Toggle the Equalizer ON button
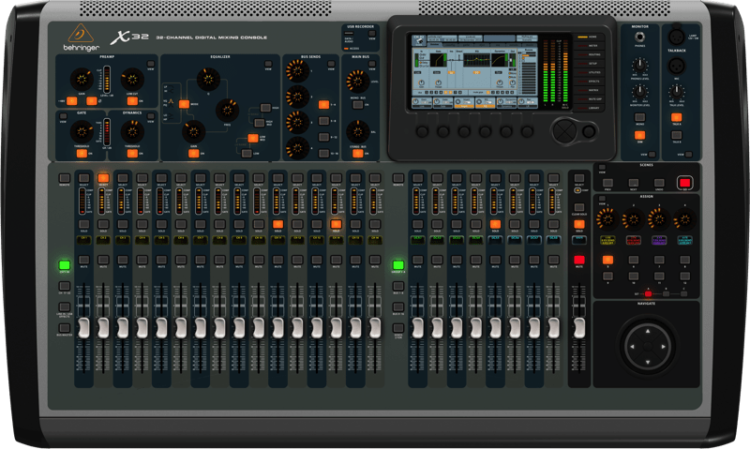 (194, 153)
